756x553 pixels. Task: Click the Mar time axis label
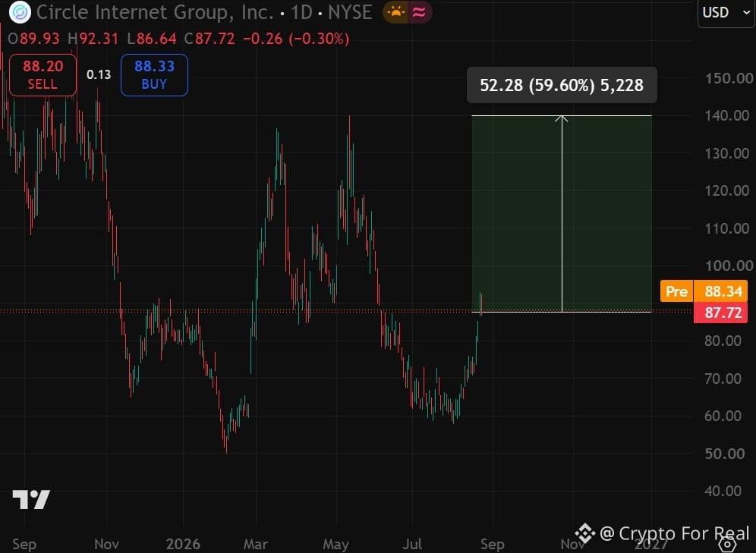pos(256,545)
